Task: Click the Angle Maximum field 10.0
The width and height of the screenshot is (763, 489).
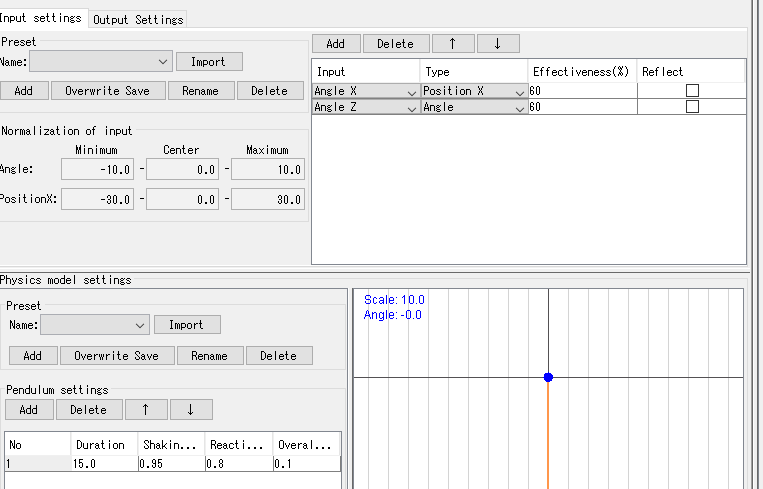Action: click(x=268, y=169)
